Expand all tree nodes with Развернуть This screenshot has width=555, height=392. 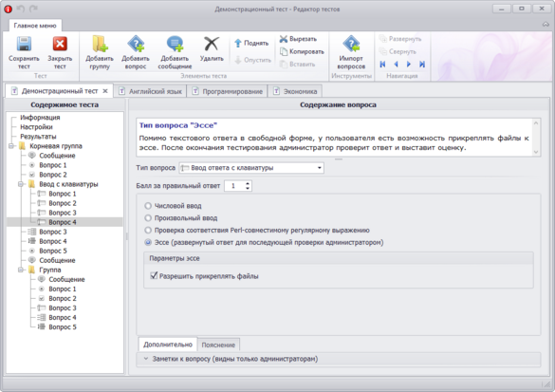point(400,39)
